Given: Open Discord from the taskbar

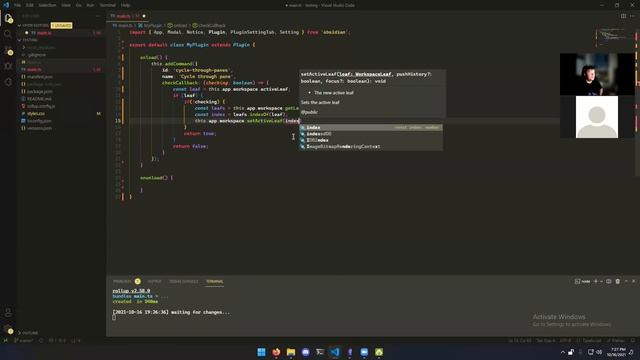Looking at the screenshot, I should coord(305,352).
